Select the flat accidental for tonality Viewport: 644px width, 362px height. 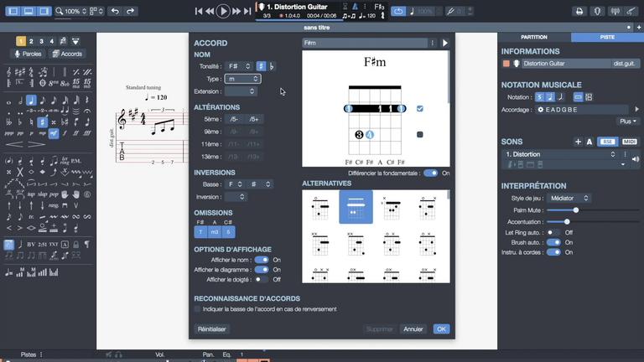tap(272, 66)
